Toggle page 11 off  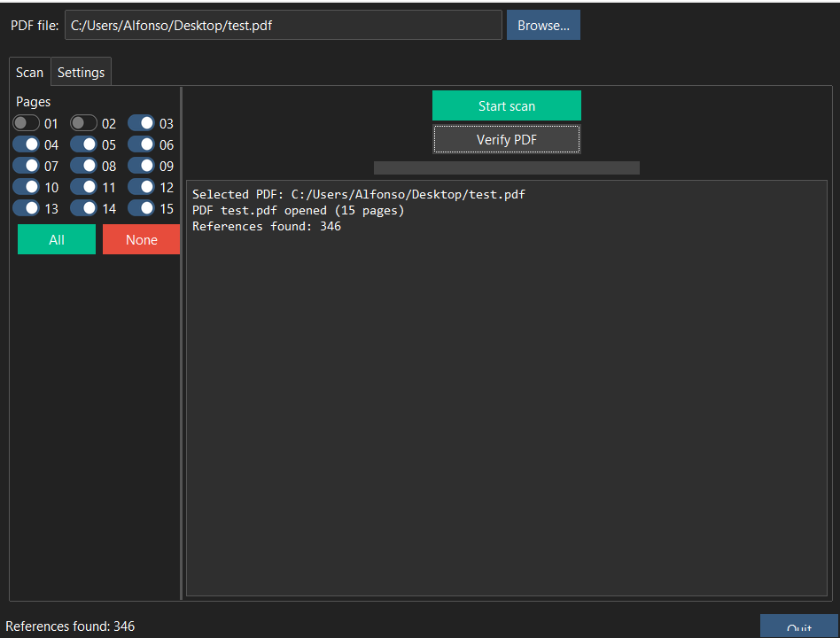(83, 187)
